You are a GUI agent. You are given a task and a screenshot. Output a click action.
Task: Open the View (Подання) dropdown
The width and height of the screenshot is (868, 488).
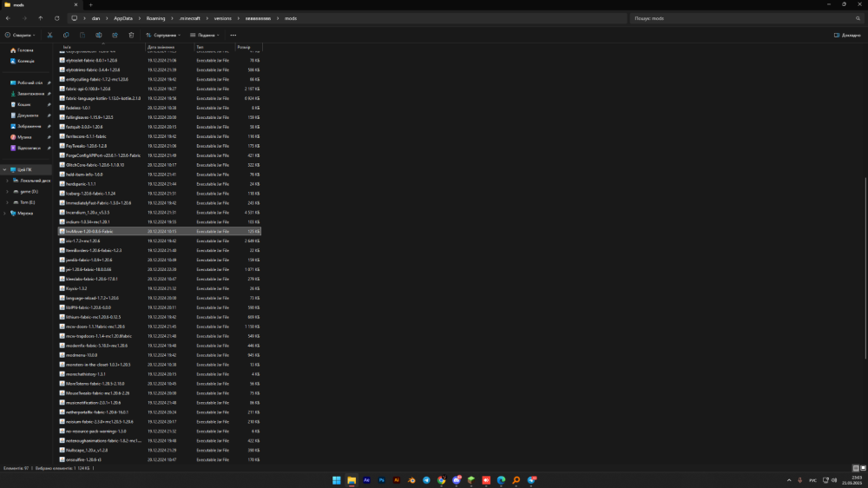tap(205, 35)
